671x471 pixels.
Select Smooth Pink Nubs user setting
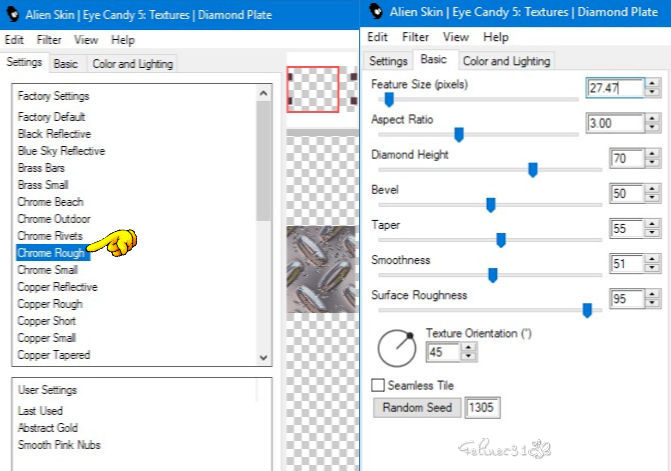[x=59, y=445]
